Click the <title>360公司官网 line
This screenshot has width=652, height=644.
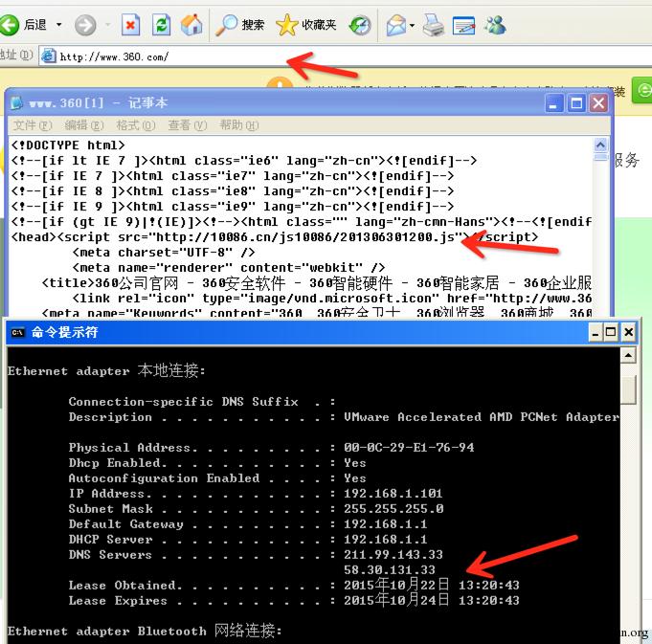point(317,283)
